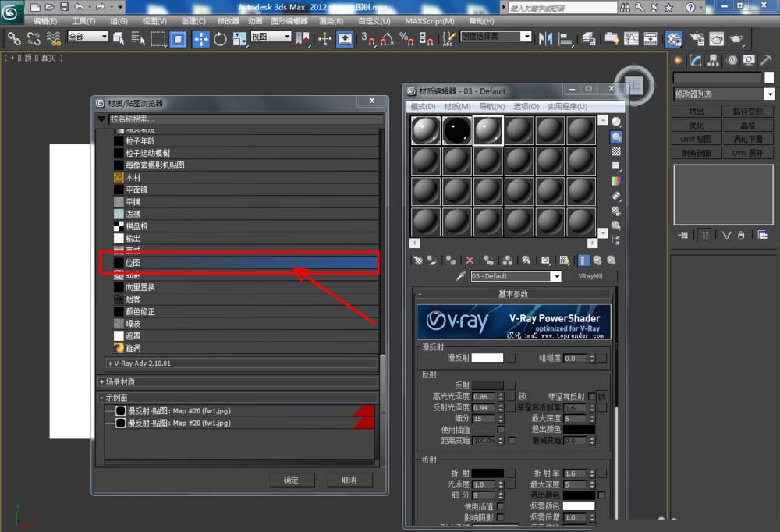Choose the Rectangular Selection Region tool
780x532 pixels.
point(158,38)
